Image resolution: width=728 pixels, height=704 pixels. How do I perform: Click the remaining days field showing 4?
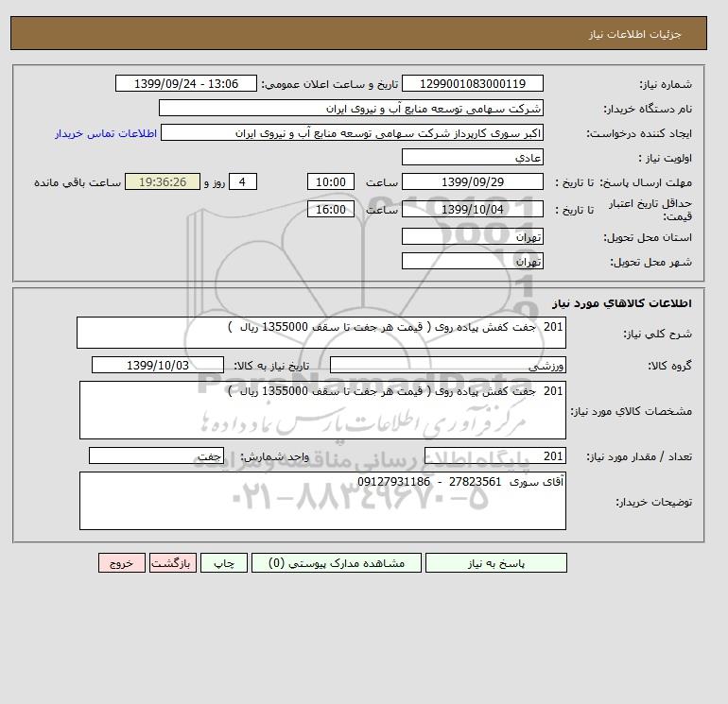(242, 182)
